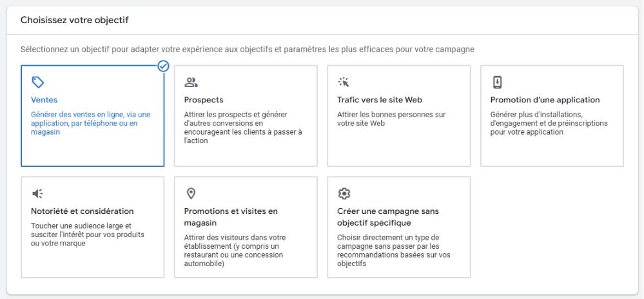Click the megaphone icon for Notoriété
The width and height of the screenshot is (644, 299).
pos(38,193)
